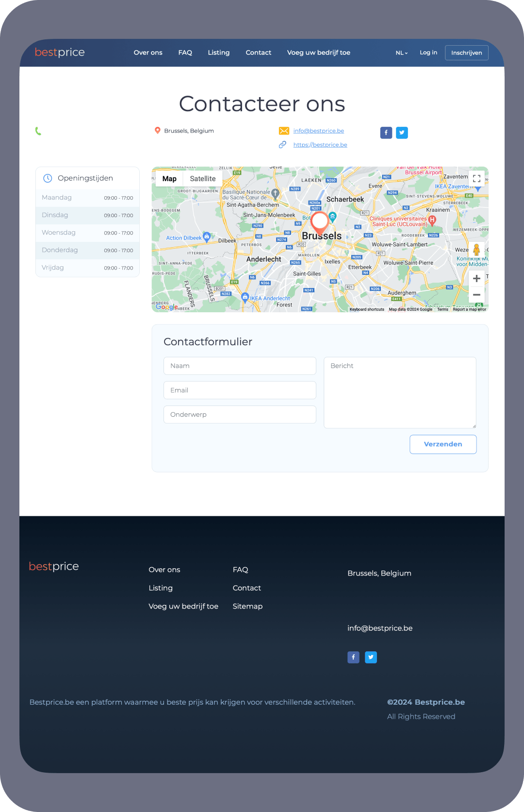Click the Street View pegman icon
Screen dimensions: 524x812
[476, 250]
